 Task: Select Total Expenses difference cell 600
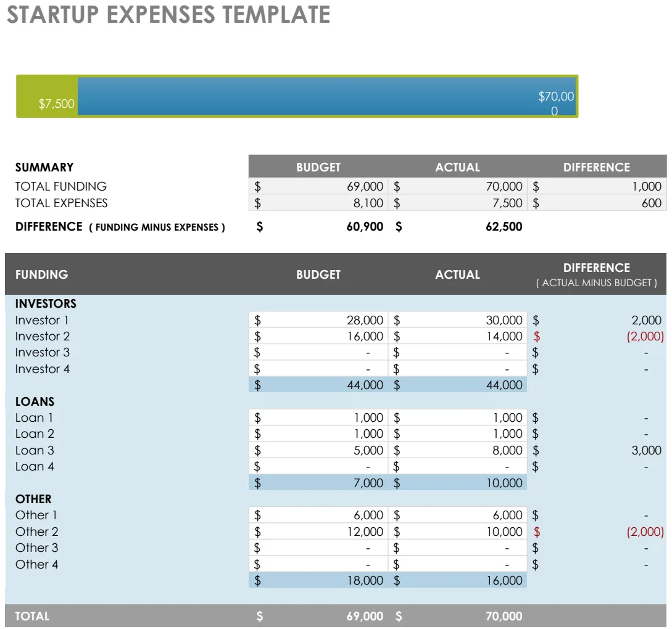tap(597, 203)
